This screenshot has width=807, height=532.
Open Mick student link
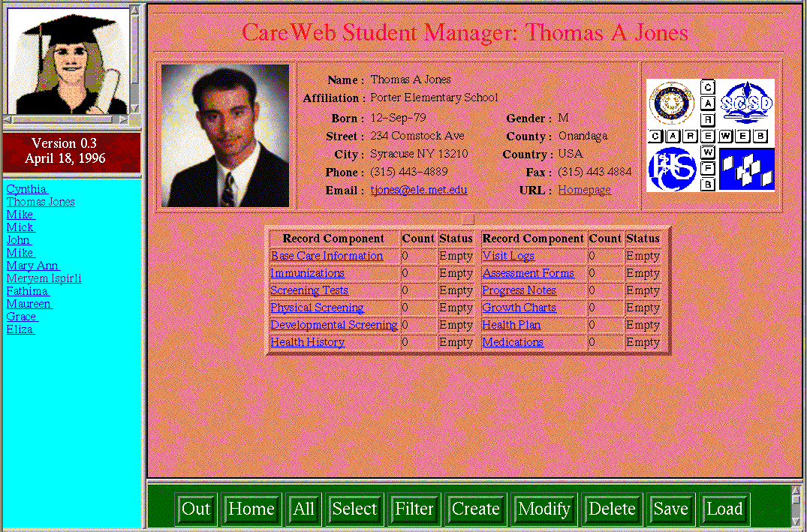(x=20, y=227)
